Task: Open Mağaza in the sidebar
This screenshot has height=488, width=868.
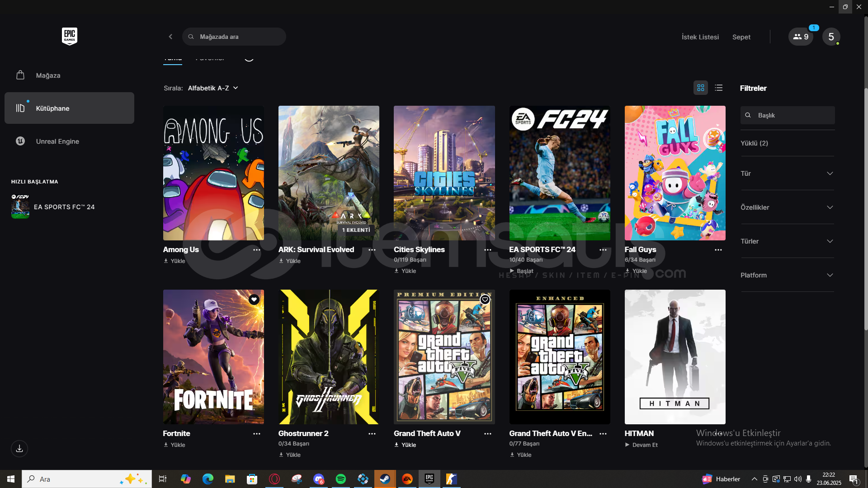Action: click(69, 75)
